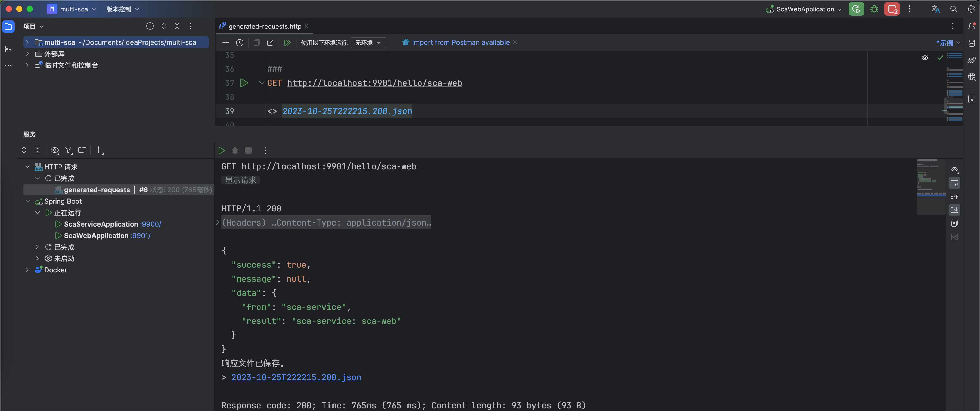Open the translate language icon

(x=935, y=9)
